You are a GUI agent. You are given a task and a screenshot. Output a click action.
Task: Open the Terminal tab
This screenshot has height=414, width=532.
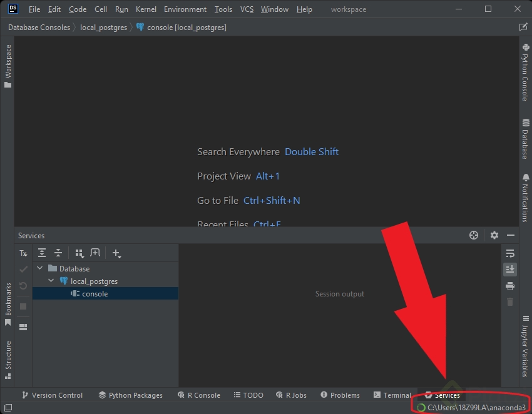(392, 395)
